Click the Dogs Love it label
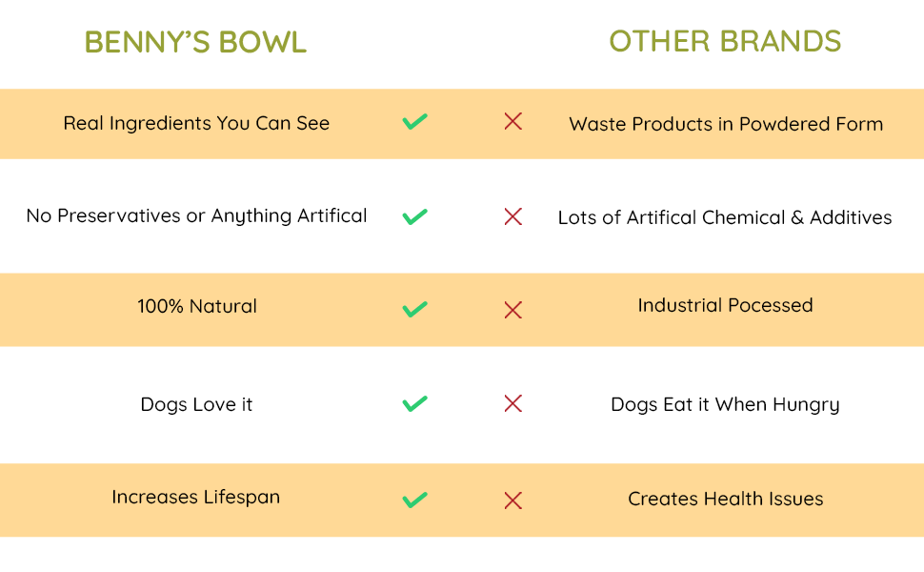The image size is (924, 572). click(x=196, y=404)
